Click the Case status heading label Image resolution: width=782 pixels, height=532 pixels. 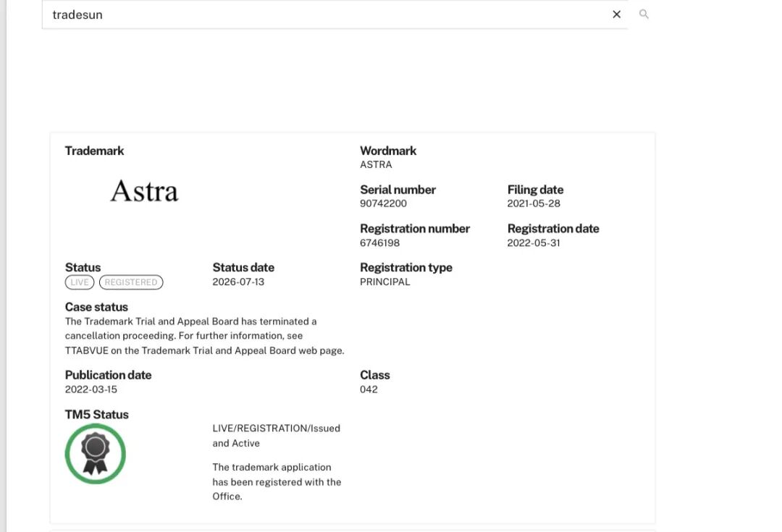tap(96, 307)
